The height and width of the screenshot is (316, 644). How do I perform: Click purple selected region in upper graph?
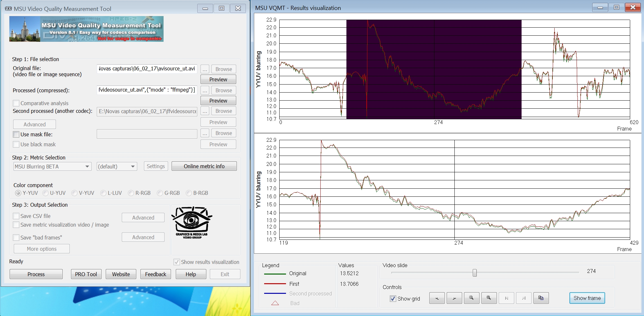point(434,69)
